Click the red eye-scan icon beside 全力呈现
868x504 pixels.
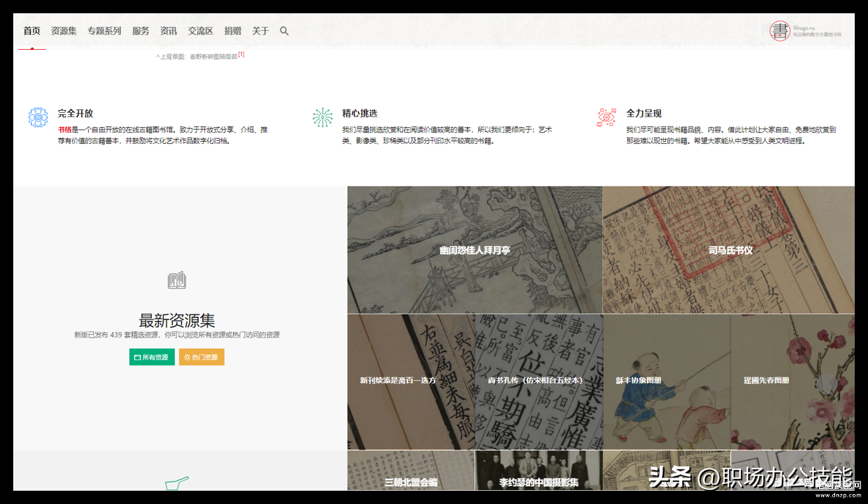606,117
